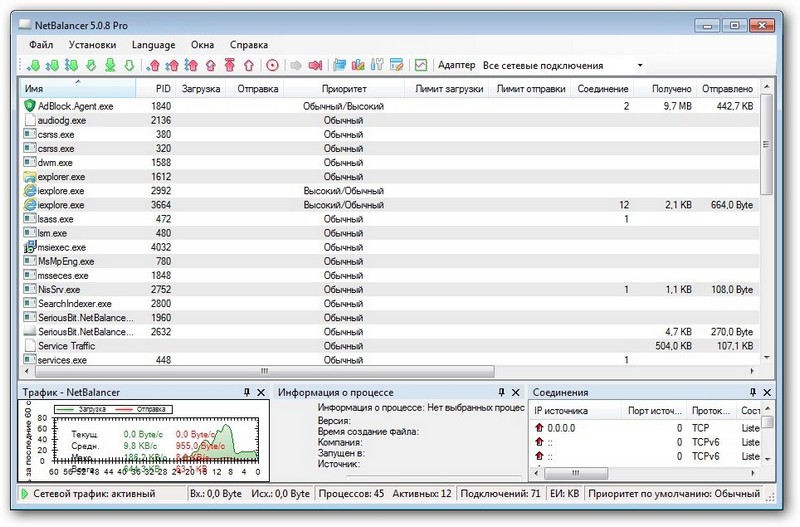
Task: Block download traffic (crossed green arrow)
Action: pyautogui.click(x=91, y=65)
